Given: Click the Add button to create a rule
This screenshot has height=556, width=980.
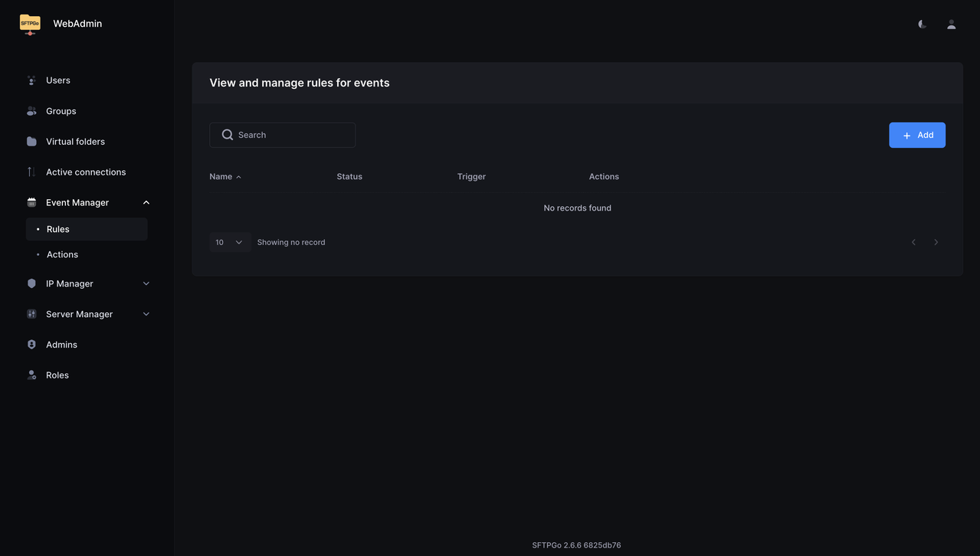Looking at the screenshot, I should point(917,133).
